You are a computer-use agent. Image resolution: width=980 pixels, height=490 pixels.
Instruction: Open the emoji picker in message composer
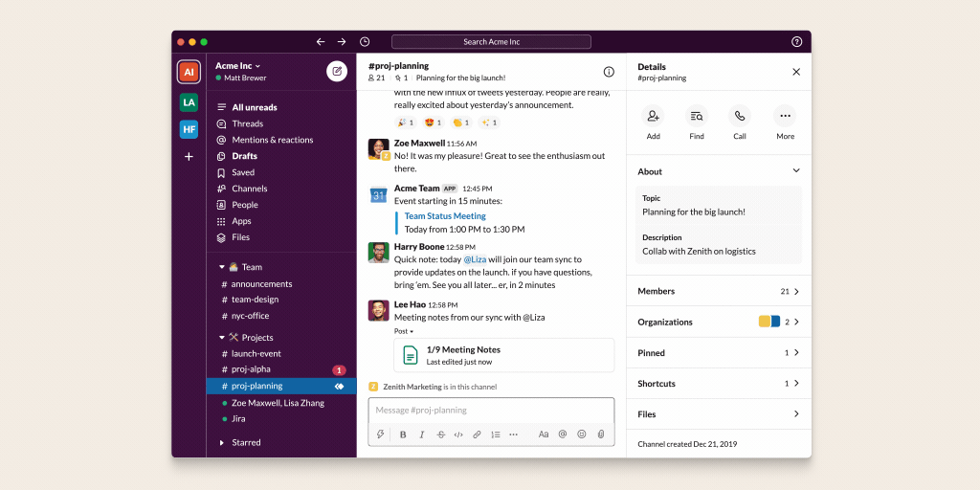(x=582, y=434)
